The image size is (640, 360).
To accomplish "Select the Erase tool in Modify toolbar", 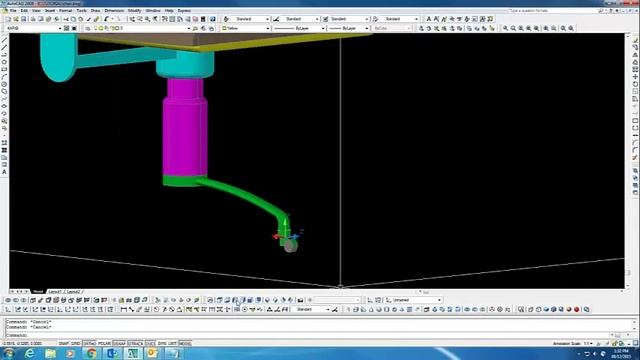I will pos(636,40).
